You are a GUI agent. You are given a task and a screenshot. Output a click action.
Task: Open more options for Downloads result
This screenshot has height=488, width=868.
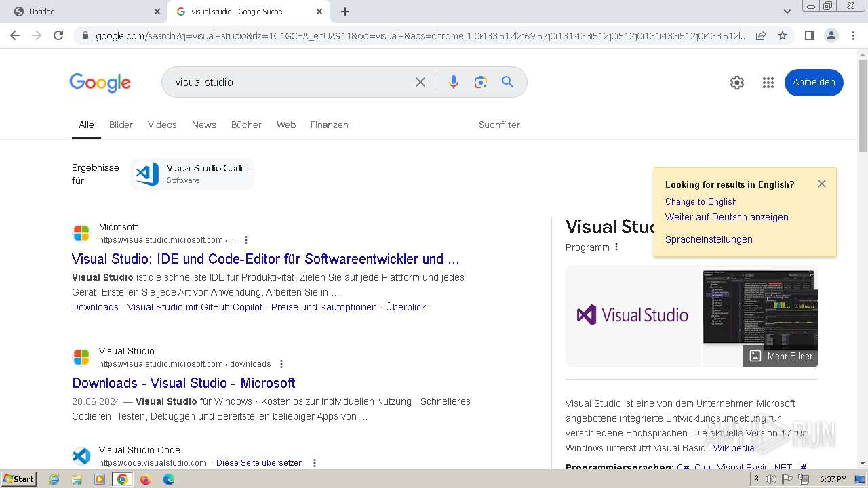pos(281,364)
